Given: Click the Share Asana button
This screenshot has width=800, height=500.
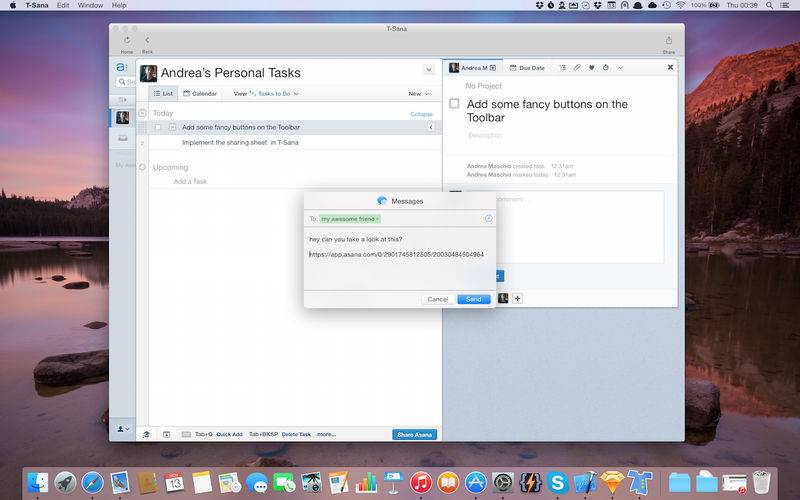Looking at the screenshot, I should pyautogui.click(x=414, y=435).
